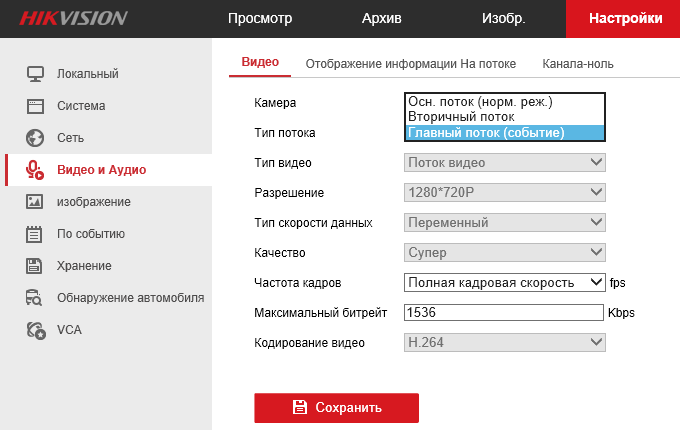Click the VCA icon in sidebar
The width and height of the screenshot is (680, 430).
35,329
